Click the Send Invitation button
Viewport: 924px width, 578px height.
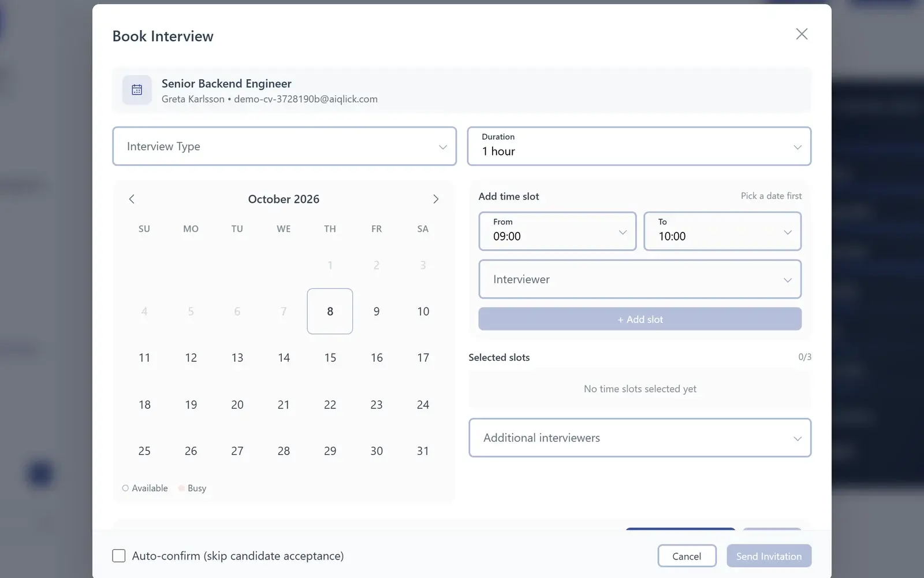point(769,556)
